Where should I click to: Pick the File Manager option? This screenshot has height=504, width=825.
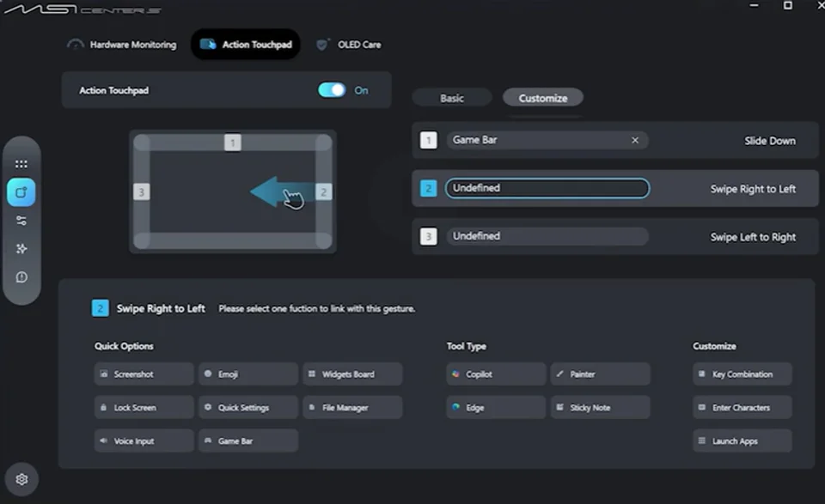[x=352, y=407]
